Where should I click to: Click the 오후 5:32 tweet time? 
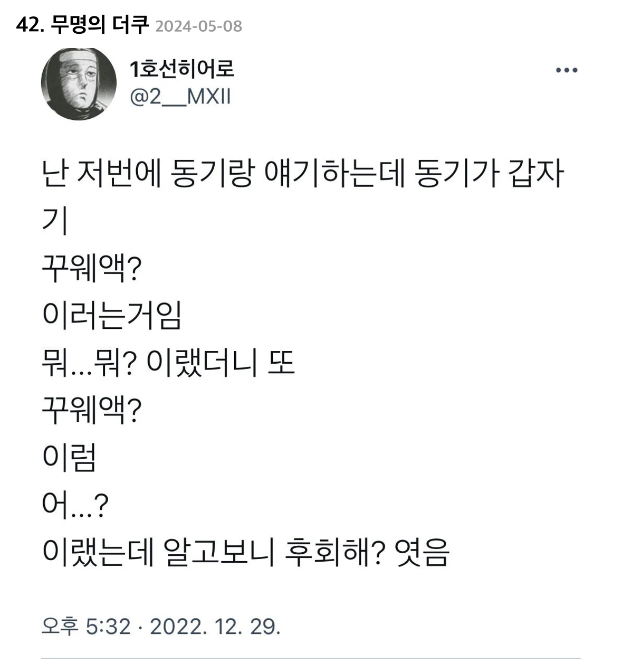point(86,627)
